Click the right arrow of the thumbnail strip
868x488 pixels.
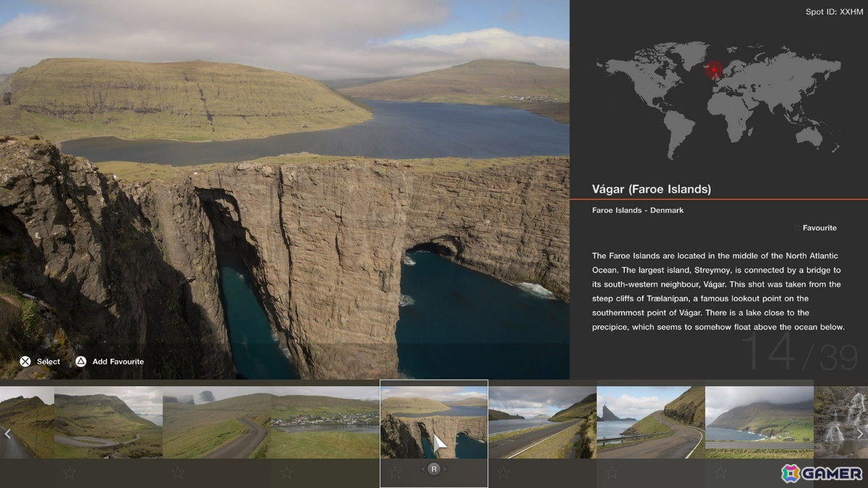(x=860, y=434)
